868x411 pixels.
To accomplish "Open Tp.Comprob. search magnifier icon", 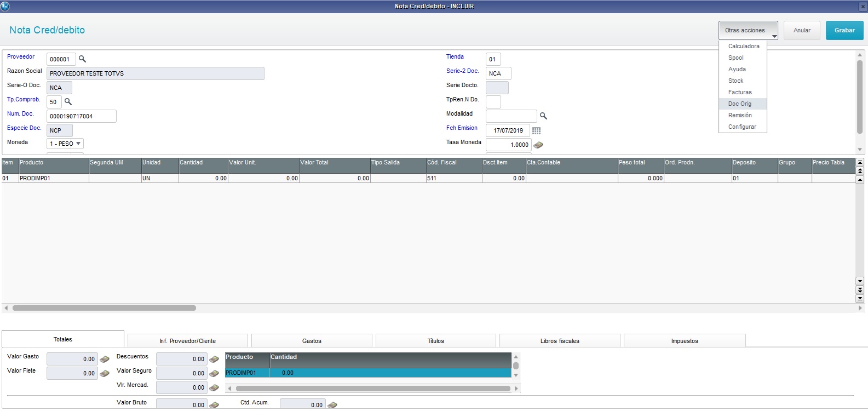I will 68,101.
